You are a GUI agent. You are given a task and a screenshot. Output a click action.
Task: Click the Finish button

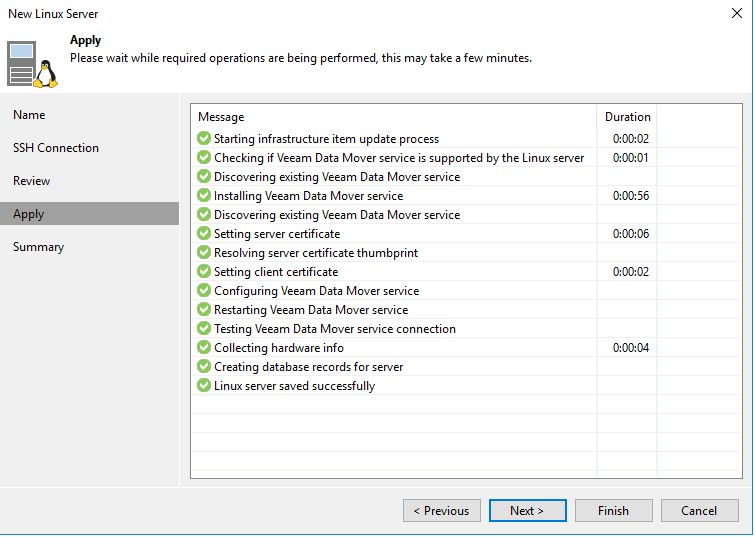tap(614, 511)
